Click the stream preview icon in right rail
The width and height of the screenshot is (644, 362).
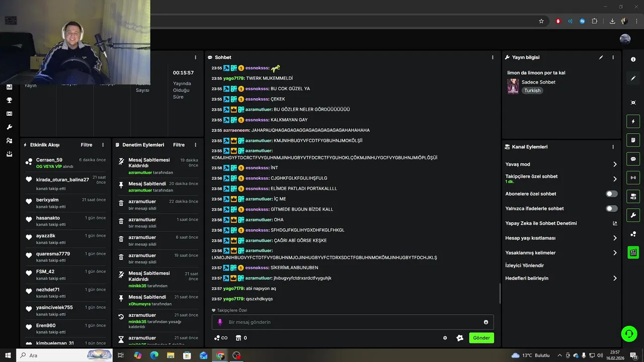click(633, 103)
